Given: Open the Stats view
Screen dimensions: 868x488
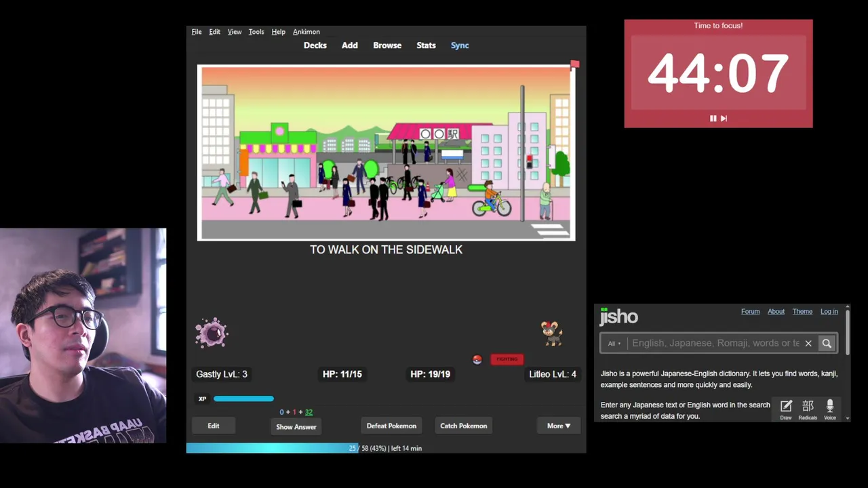Looking at the screenshot, I should 426,45.
